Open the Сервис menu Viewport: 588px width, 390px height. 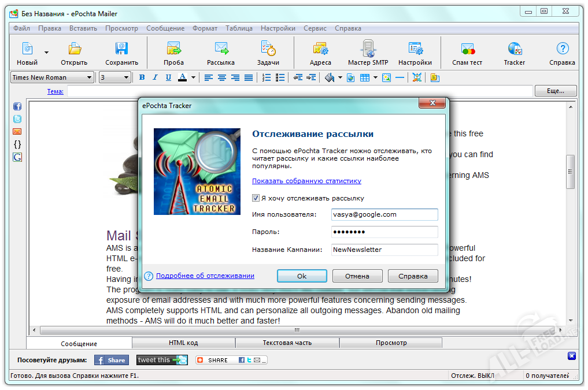click(x=315, y=28)
